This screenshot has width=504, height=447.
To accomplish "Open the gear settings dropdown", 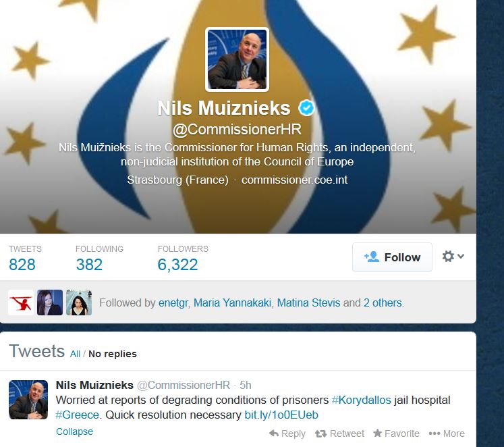I will (x=453, y=257).
